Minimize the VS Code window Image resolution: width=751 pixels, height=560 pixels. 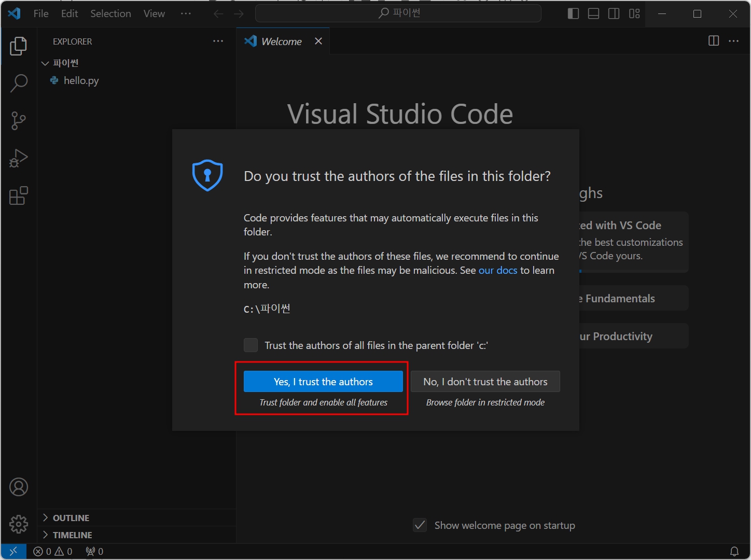662,13
